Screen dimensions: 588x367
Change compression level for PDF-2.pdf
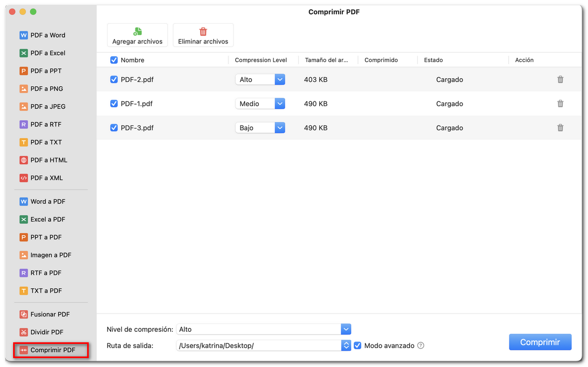[260, 79]
